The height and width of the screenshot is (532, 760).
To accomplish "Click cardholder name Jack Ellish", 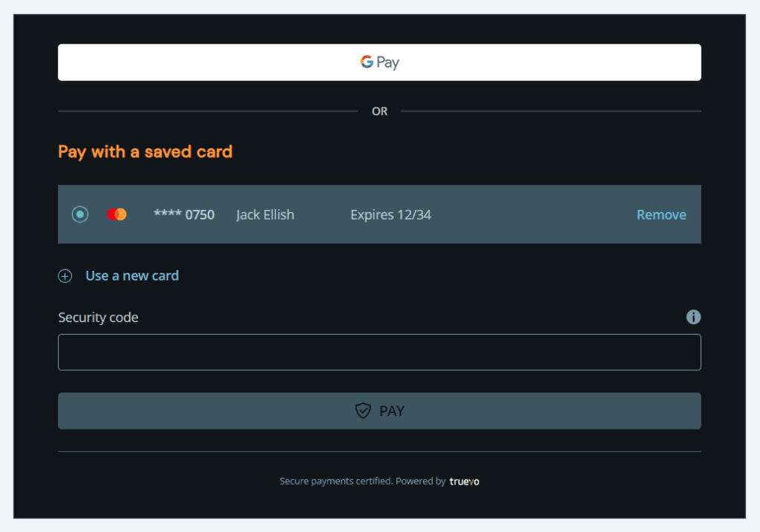I will [265, 214].
